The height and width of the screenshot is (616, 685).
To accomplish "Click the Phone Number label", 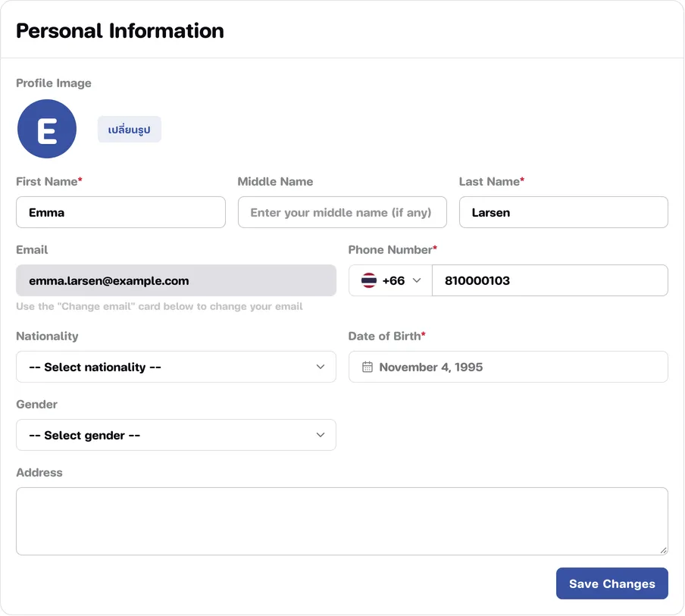I will pos(393,250).
